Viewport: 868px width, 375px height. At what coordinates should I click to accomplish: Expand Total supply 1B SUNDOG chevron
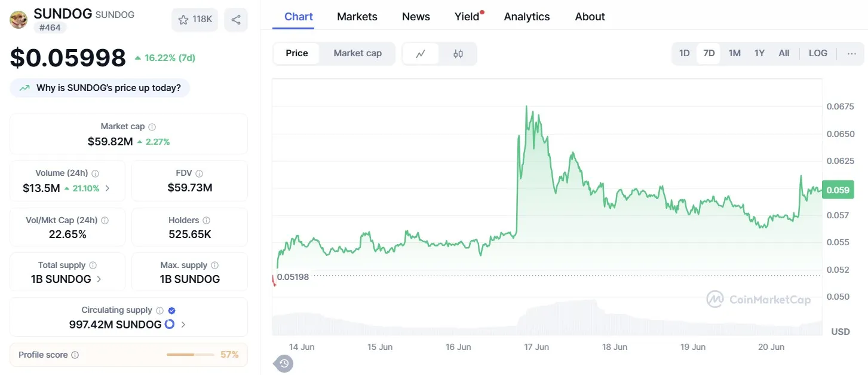[99, 279]
